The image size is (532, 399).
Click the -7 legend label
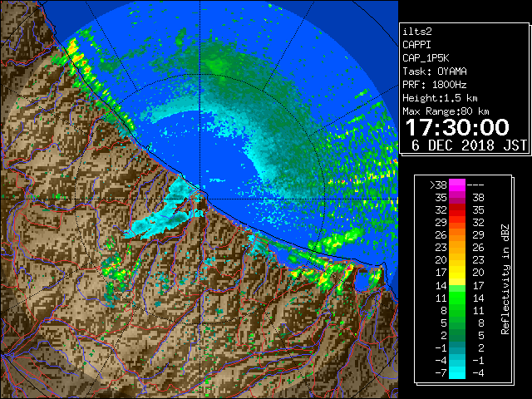coord(441,373)
